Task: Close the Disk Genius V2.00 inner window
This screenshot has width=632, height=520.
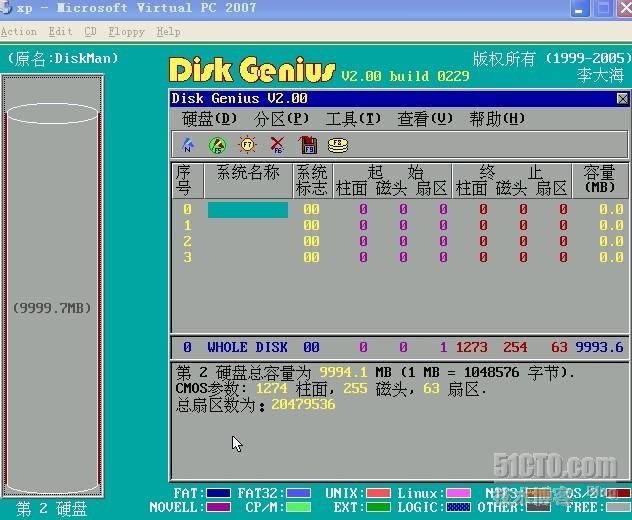Action: [622, 98]
